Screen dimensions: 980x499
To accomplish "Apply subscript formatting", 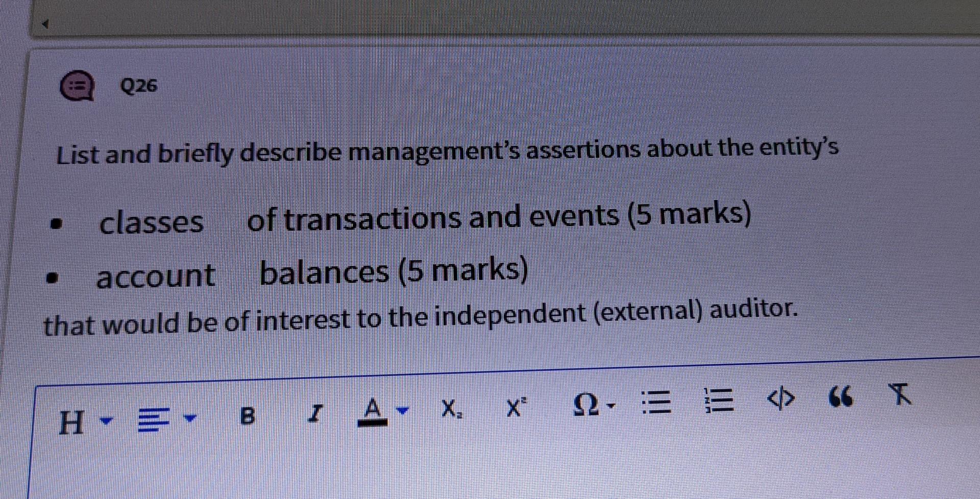I will (452, 408).
